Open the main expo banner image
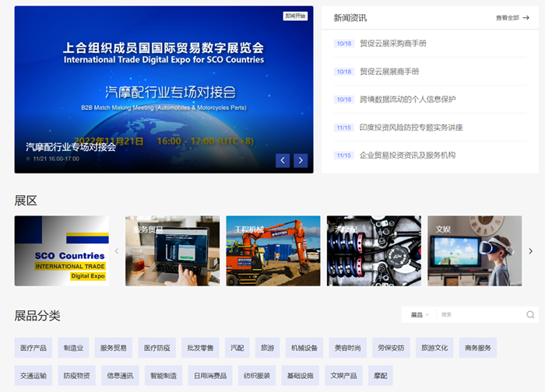This screenshot has height=392, width=545. (163, 89)
